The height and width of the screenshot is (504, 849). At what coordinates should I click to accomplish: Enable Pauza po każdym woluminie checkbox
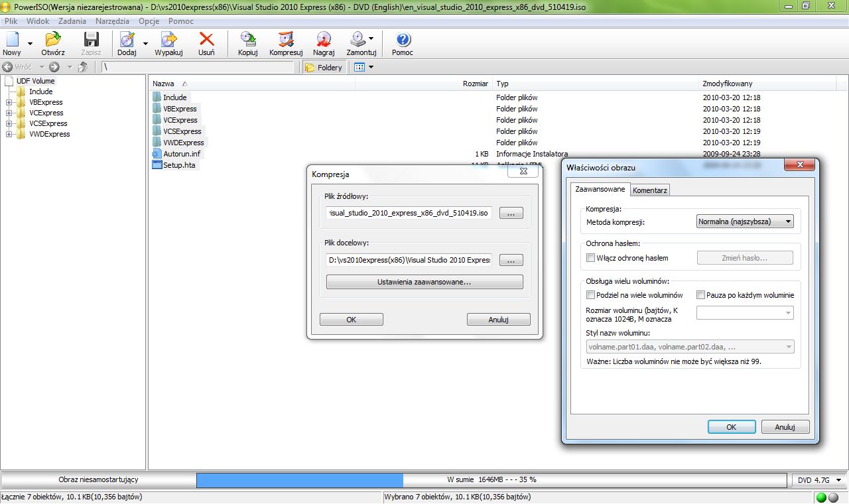tap(701, 295)
